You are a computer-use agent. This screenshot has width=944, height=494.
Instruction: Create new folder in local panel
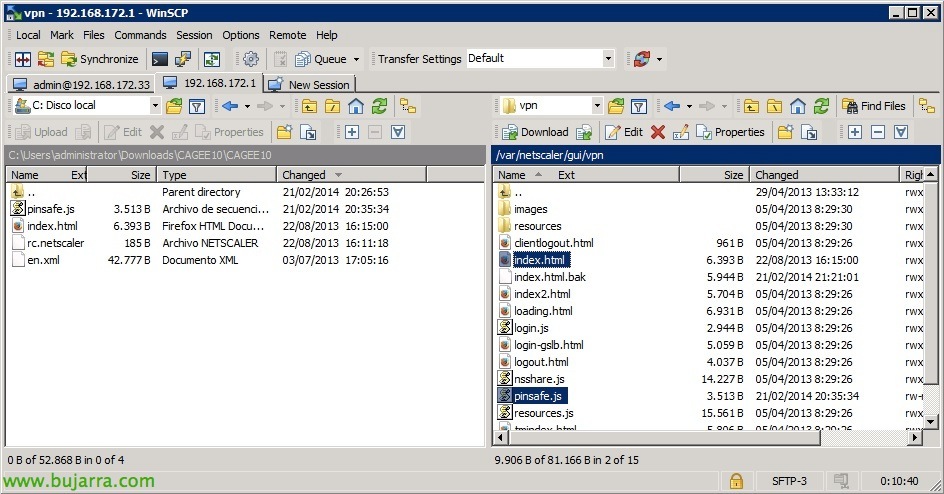(284, 132)
